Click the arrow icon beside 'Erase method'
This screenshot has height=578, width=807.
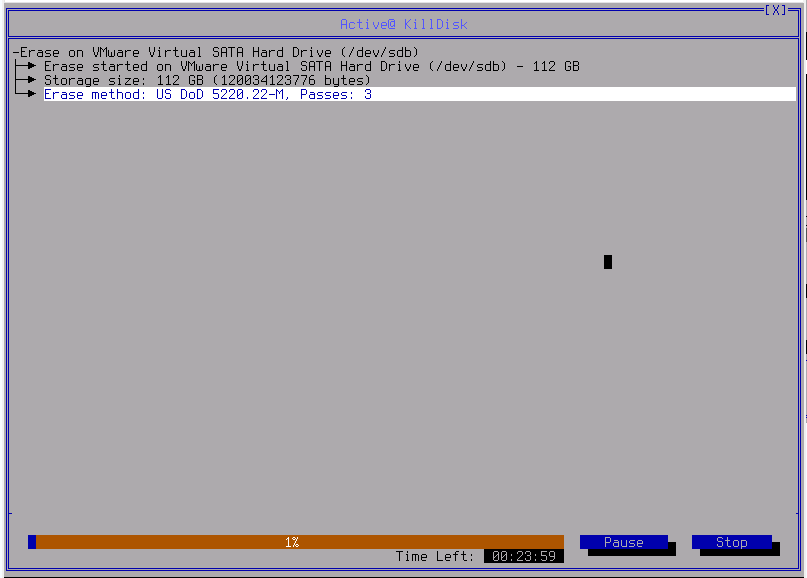pos(26,94)
